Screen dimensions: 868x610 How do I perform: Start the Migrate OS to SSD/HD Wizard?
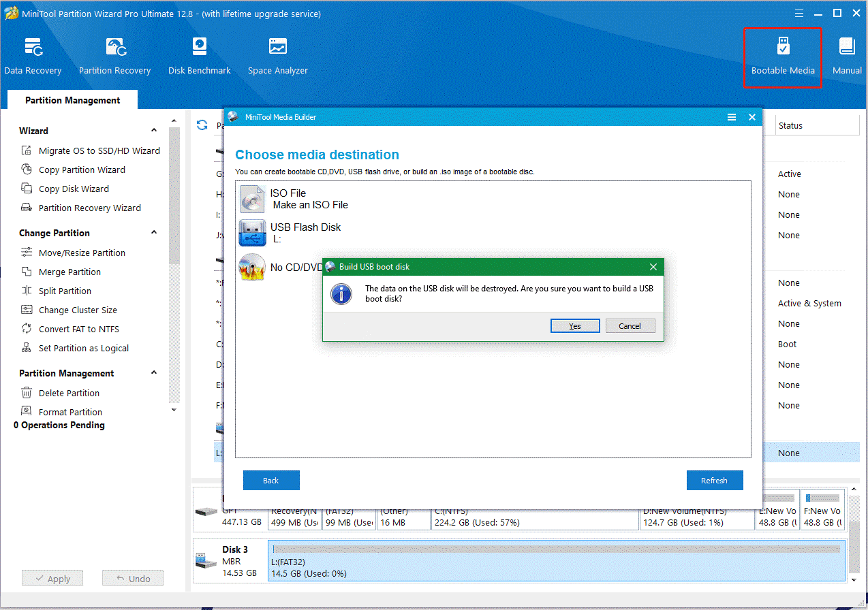click(x=97, y=150)
